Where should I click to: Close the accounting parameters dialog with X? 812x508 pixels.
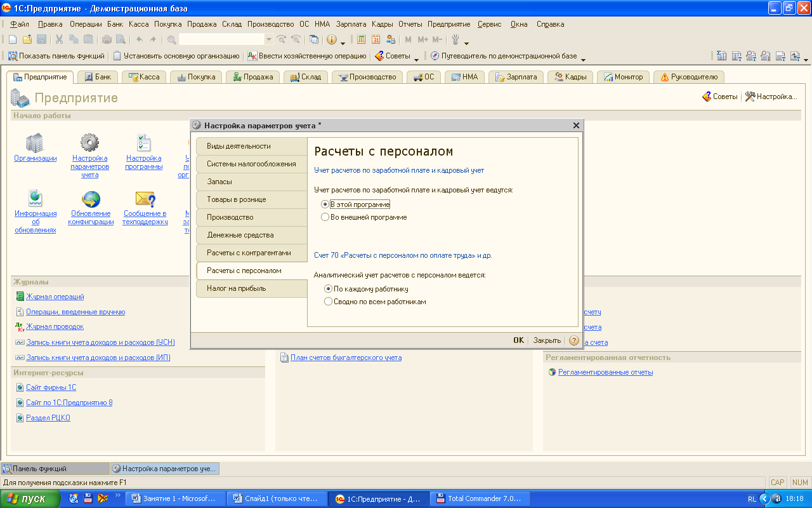(x=576, y=126)
